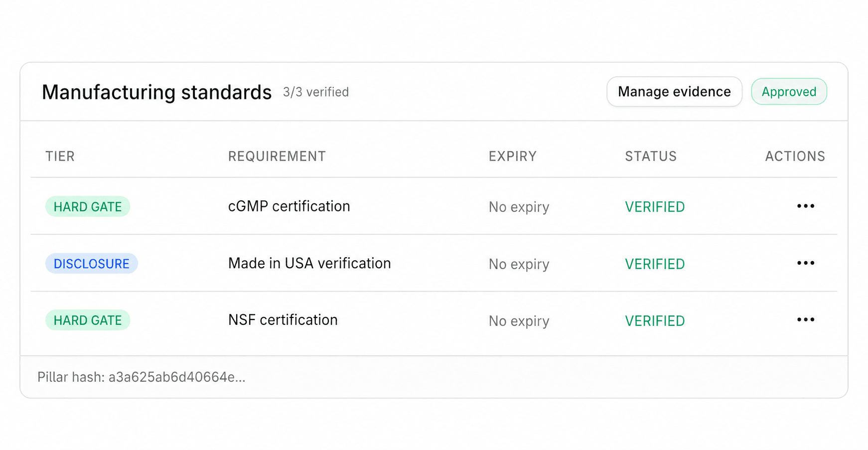
Task: Select the NSF certification requirement
Action: tap(283, 320)
